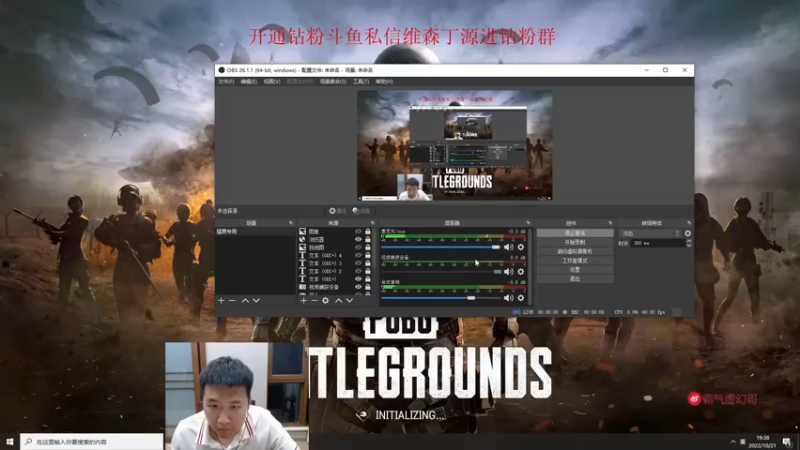Undock the Controls panel via header icon
Screen dimensions: 800x450
tap(610, 223)
